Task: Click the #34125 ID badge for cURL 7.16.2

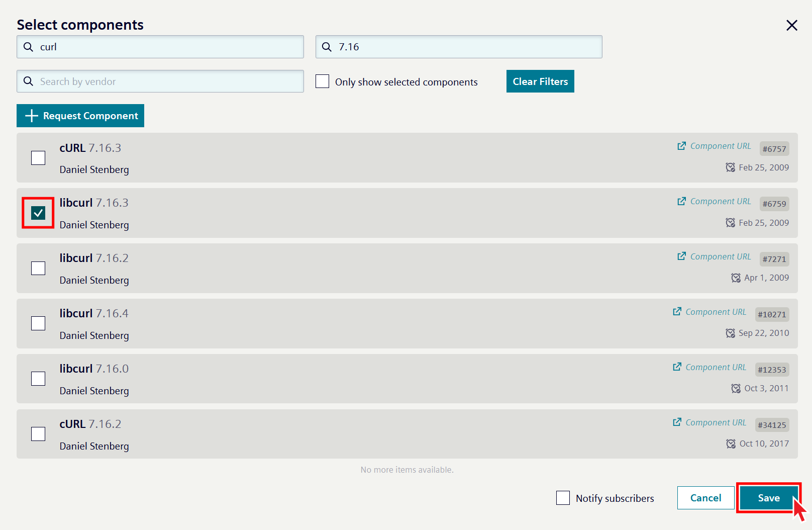Action: click(772, 425)
